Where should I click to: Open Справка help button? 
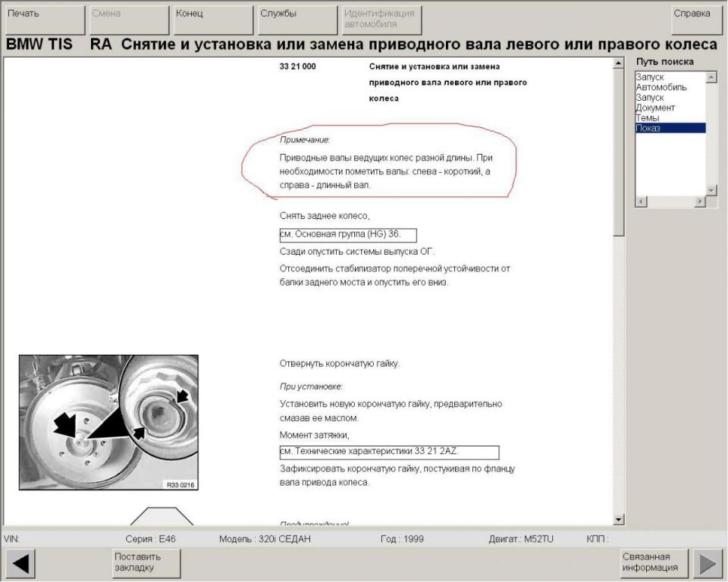697,20
